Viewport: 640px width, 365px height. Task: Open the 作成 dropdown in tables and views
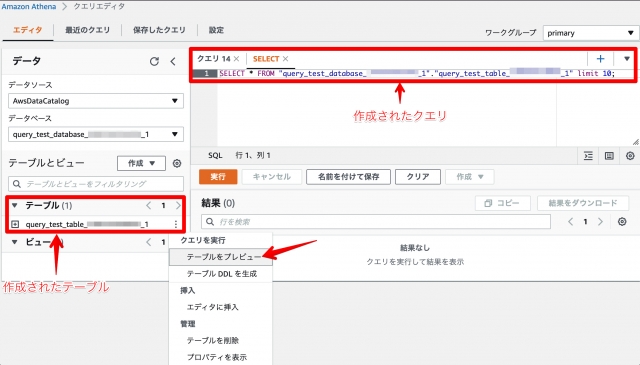click(141, 163)
